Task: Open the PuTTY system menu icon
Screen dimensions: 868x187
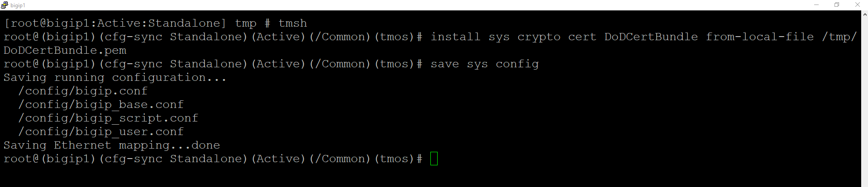Action: pyautogui.click(x=5, y=5)
